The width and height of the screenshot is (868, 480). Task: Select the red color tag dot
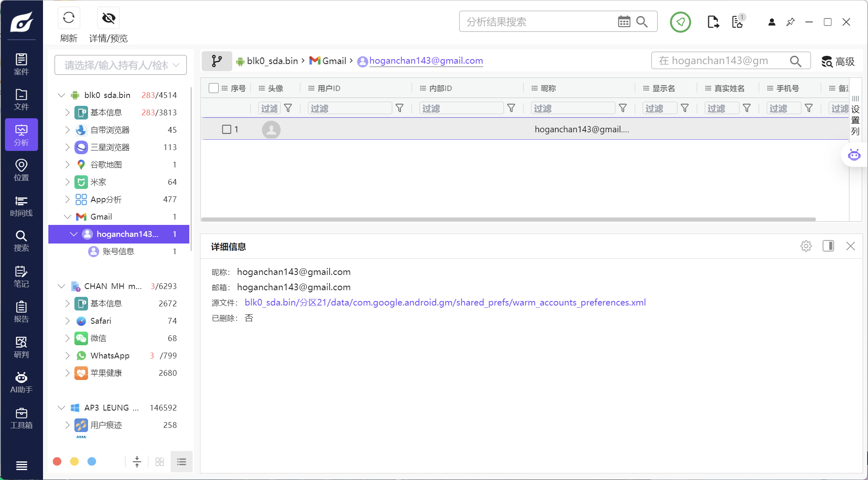tap(57, 461)
